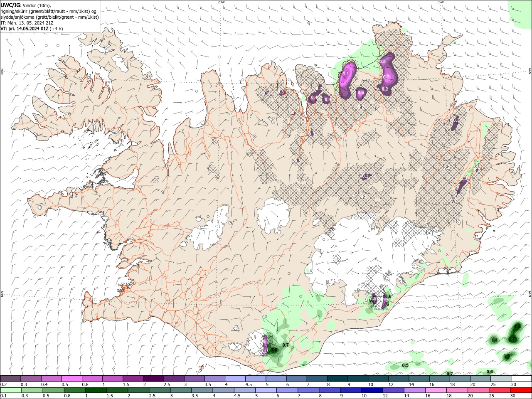Click the 15W longitude label
Screen dimensions: 532x399
coord(440,2)
